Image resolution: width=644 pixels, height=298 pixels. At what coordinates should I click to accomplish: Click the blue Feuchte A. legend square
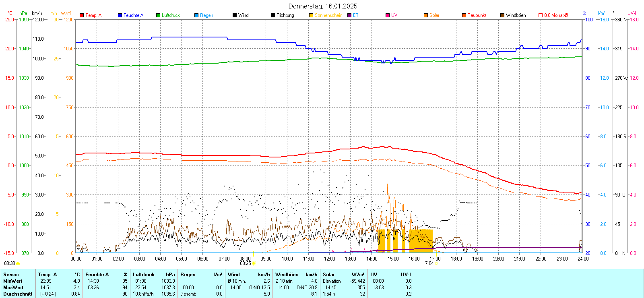pos(120,15)
